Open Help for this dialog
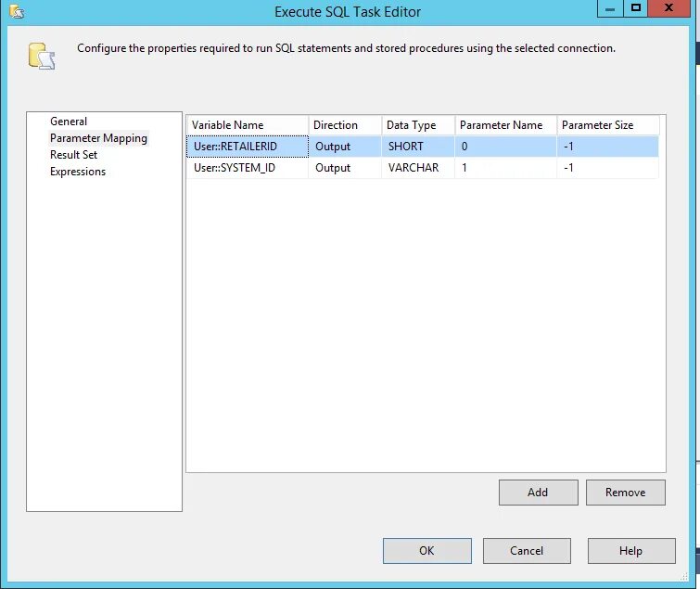Screen dimensions: 700x589 point(631,551)
